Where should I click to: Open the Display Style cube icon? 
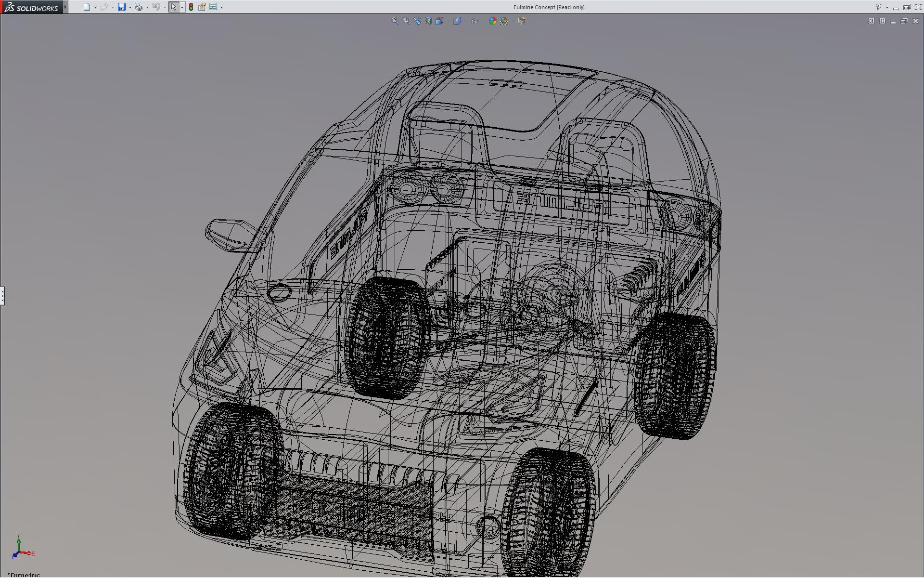(457, 21)
